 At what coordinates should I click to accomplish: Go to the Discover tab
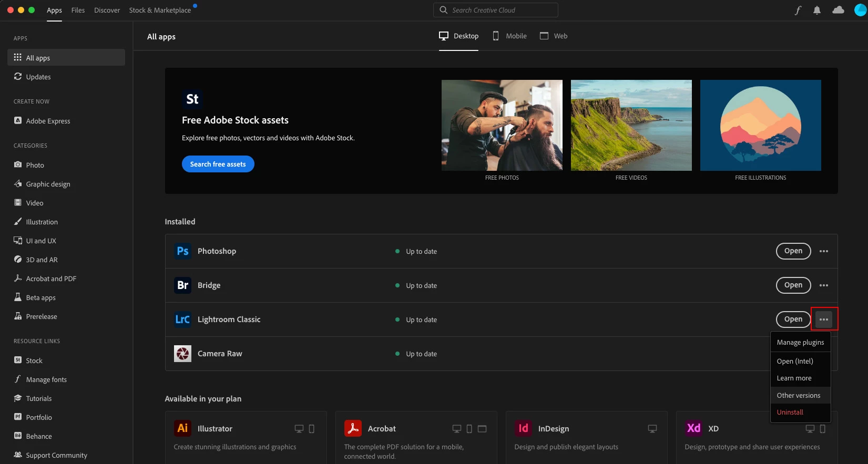pyautogui.click(x=107, y=10)
